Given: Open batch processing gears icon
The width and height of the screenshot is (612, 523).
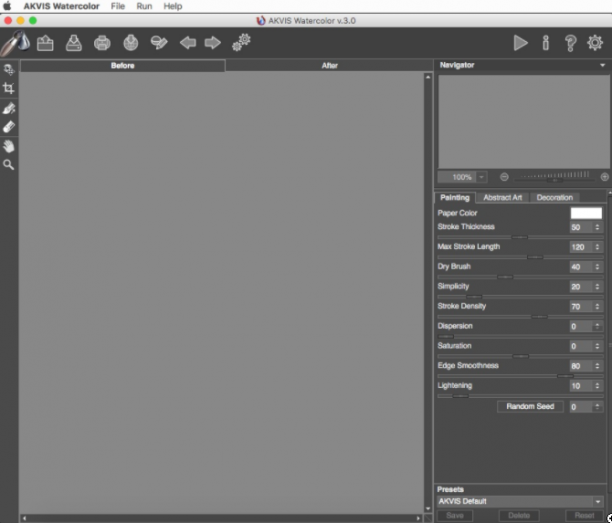Looking at the screenshot, I should pos(241,43).
